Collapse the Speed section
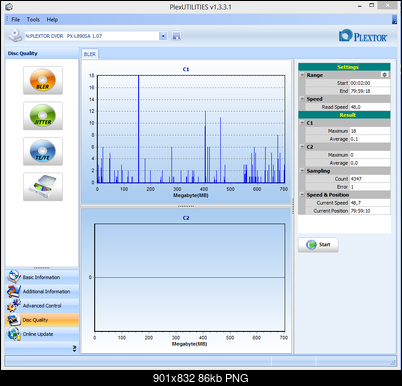Screen dimensions: 402x386 pos(302,99)
